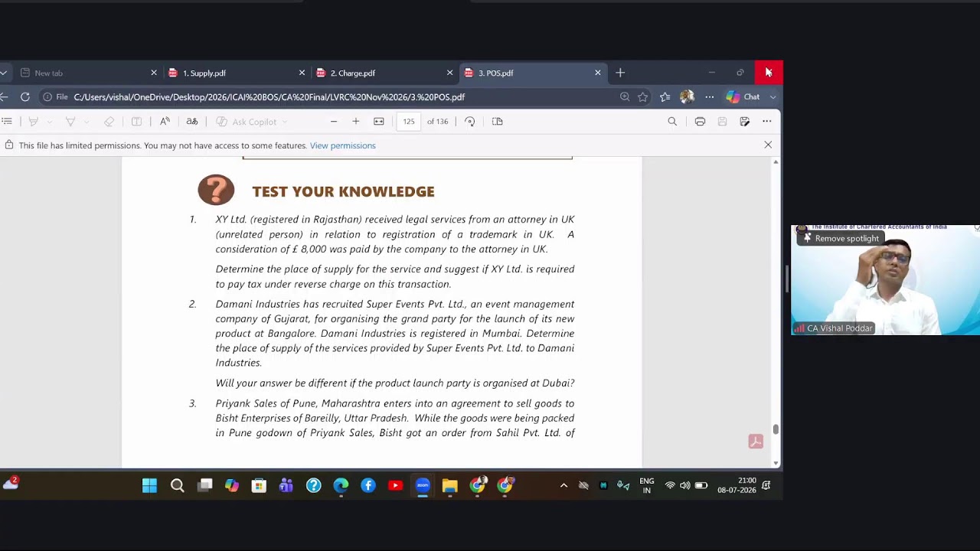Open draw tool options dropdown arrow

[x=87, y=122]
